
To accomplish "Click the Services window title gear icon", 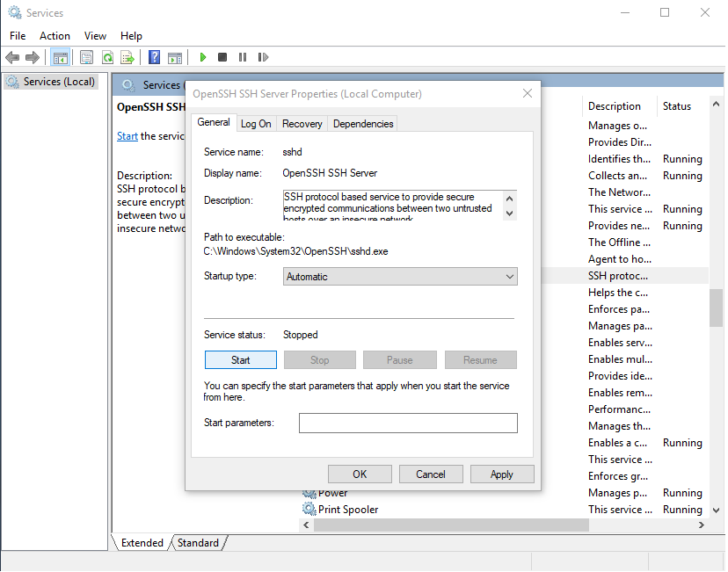I will [15, 12].
